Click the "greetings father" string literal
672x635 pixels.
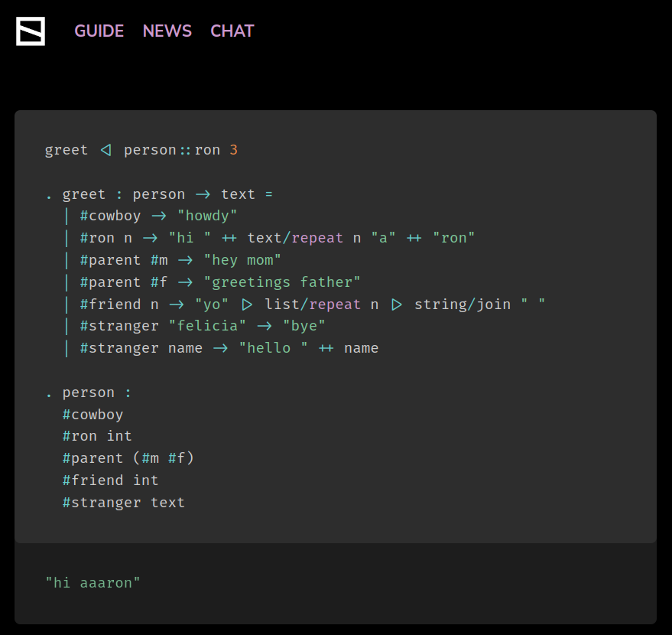(283, 282)
